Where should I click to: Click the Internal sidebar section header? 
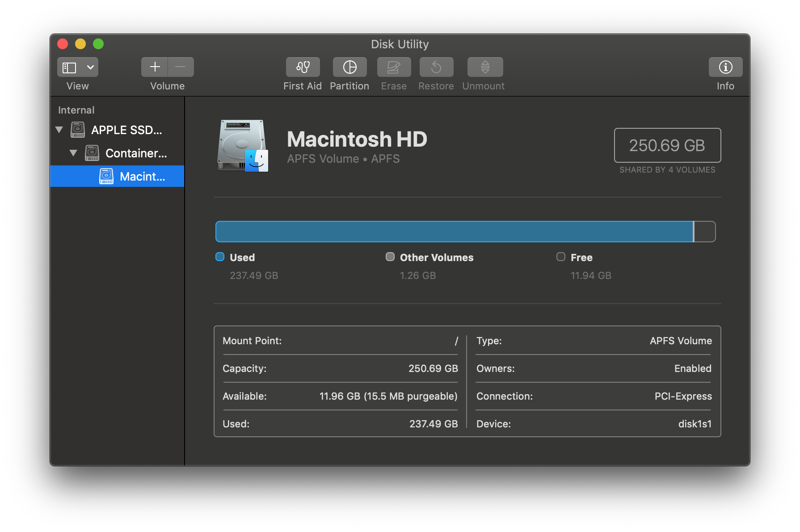click(76, 110)
